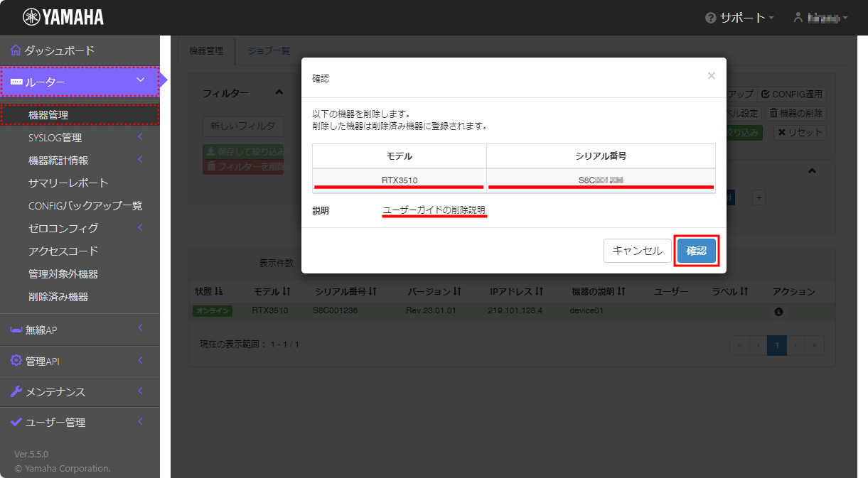Image resolution: width=868 pixels, height=478 pixels.
Task: Click page 1 in the pagination control
Action: click(x=776, y=345)
